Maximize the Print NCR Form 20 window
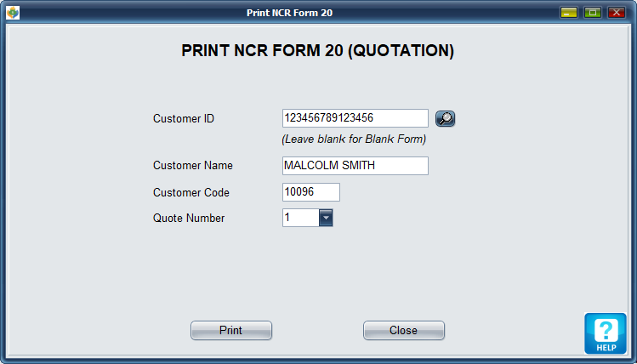Screen dimensions: 637x364 (592, 13)
